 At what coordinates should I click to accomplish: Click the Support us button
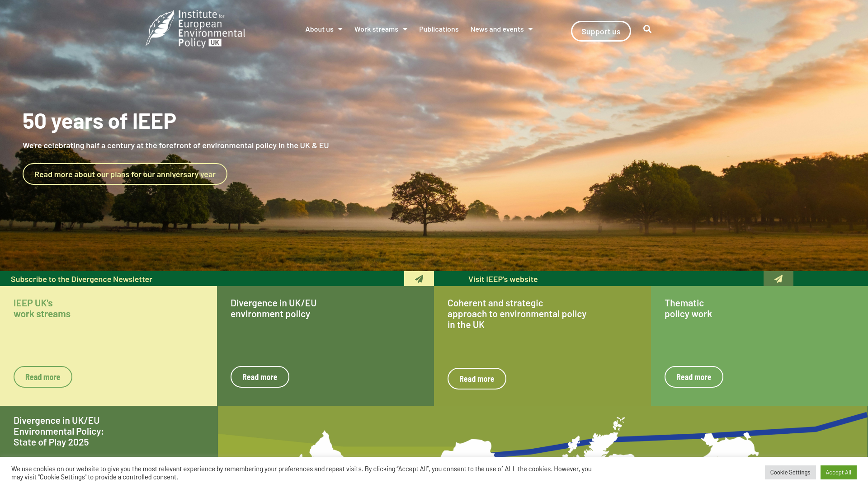click(601, 31)
